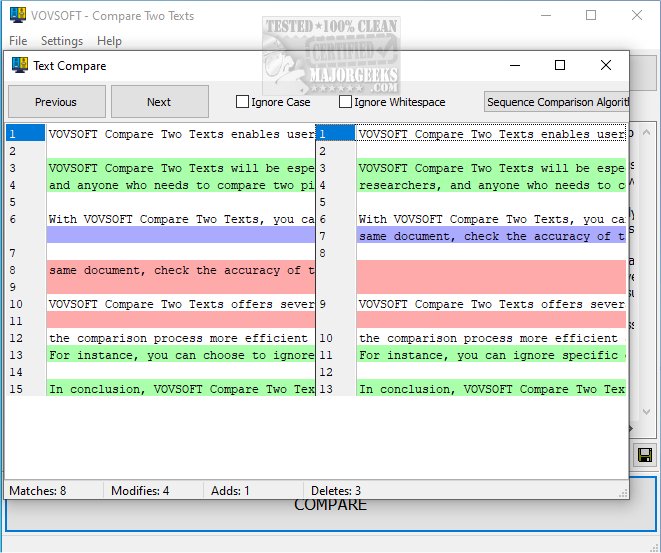Image resolution: width=661 pixels, height=553 pixels.
Task: Click right pane line number 7
Action: pos(322,236)
